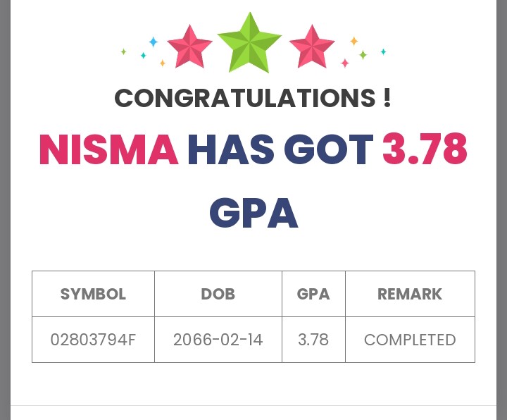Click the pink star left of the green star
Image resolution: width=507 pixels, height=420 pixels.
[x=189, y=47]
